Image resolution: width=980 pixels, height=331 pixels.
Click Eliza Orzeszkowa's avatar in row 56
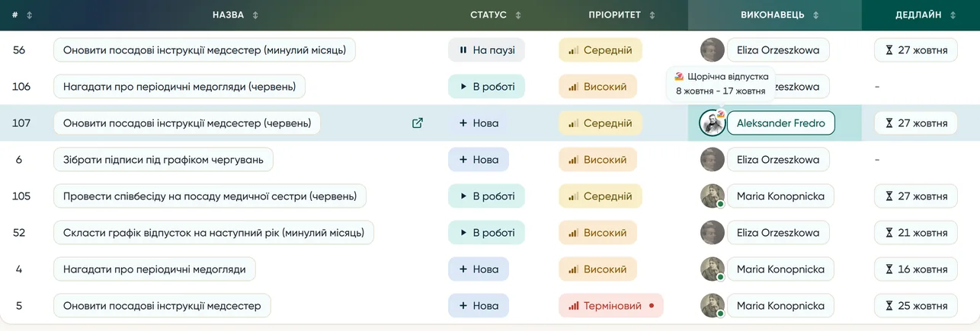[x=713, y=50]
